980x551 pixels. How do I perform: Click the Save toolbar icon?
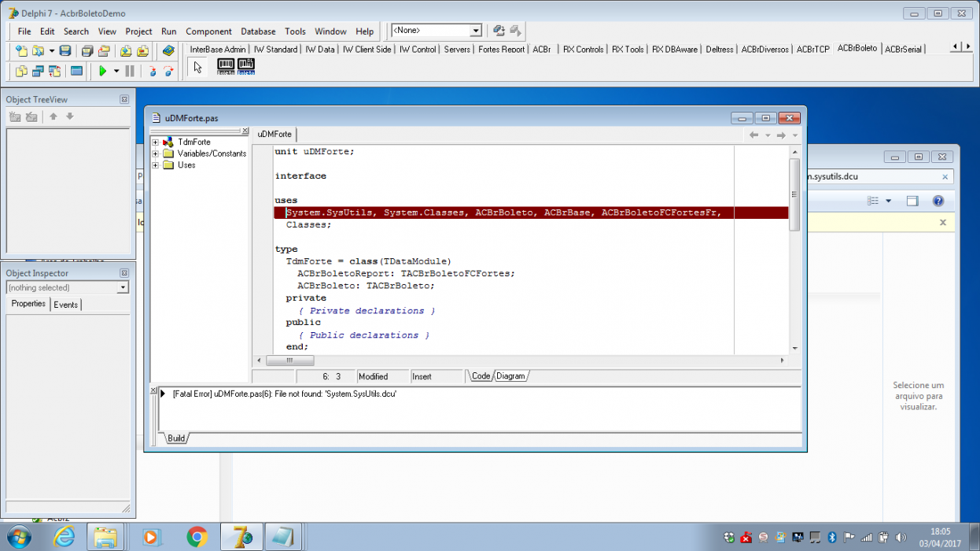(65, 50)
